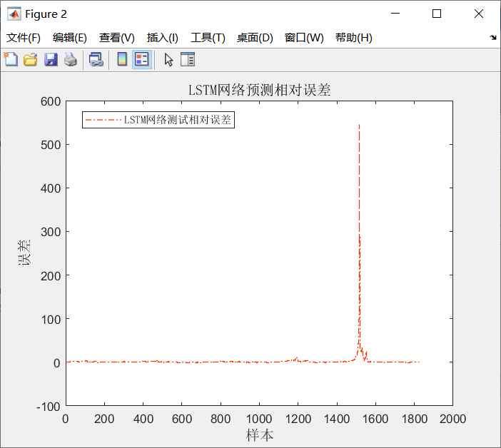Turn off the Insert Legend toolbar button
This screenshot has height=448, width=501.
click(x=141, y=60)
